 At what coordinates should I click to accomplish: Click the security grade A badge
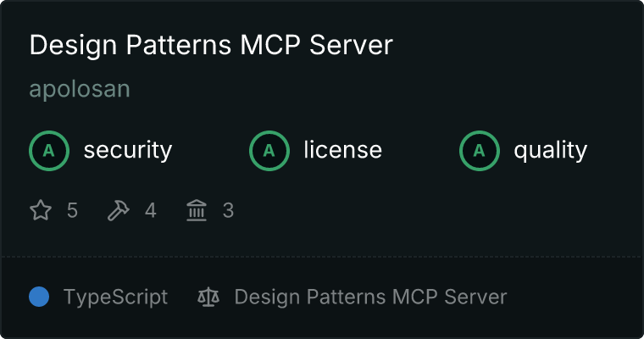pyautogui.click(x=49, y=151)
